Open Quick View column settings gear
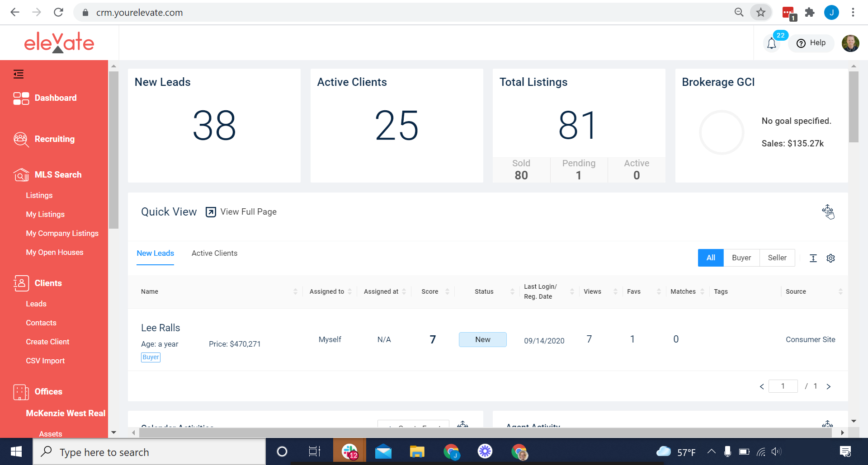The image size is (868, 465). [x=831, y=258]
